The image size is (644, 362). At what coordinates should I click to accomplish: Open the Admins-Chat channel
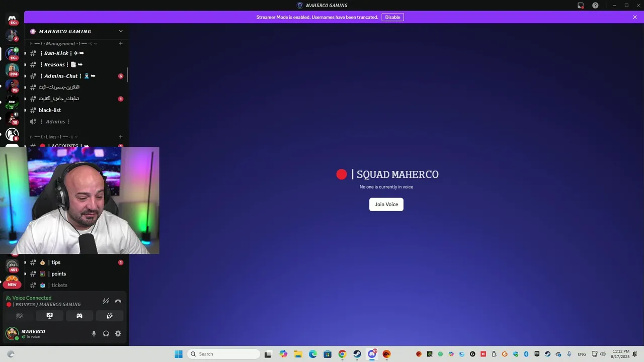click(x=76, y=76)
